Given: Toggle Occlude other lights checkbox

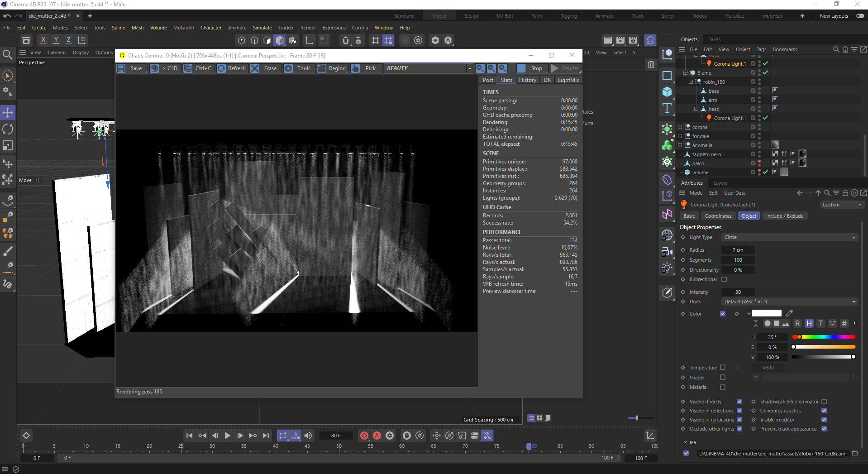Looking at the screenshot, I should click(x=739, y=429).
